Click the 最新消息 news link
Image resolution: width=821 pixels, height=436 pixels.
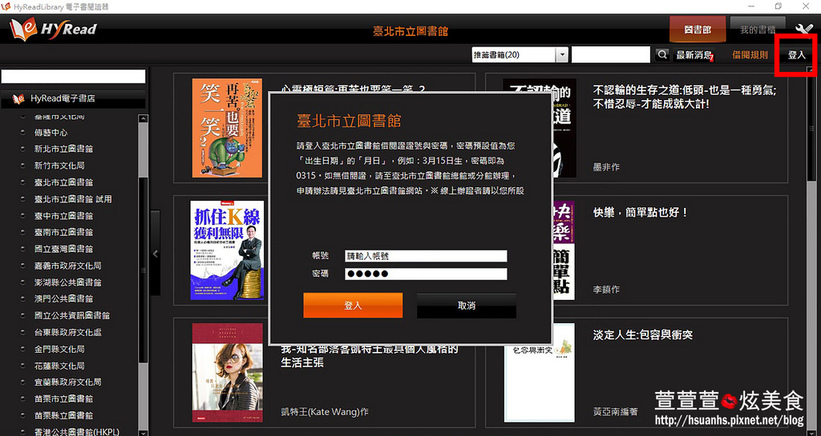pyautogui.click(x=694, y=55)
